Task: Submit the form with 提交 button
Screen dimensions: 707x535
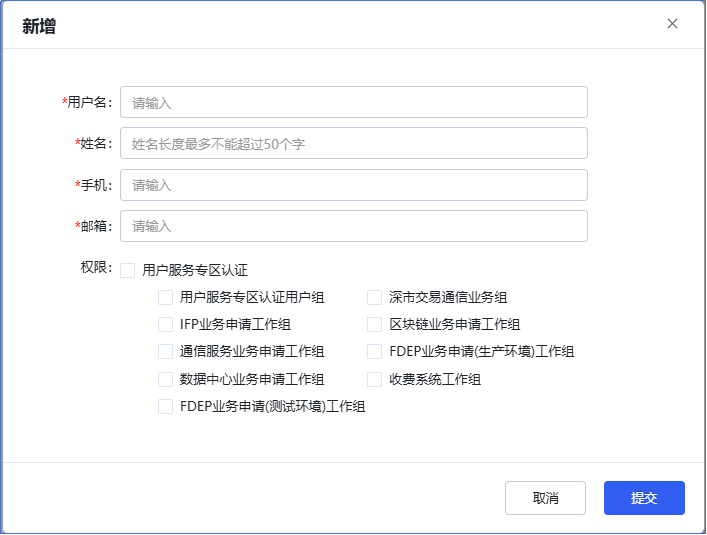Action: (x=644, y=498)
